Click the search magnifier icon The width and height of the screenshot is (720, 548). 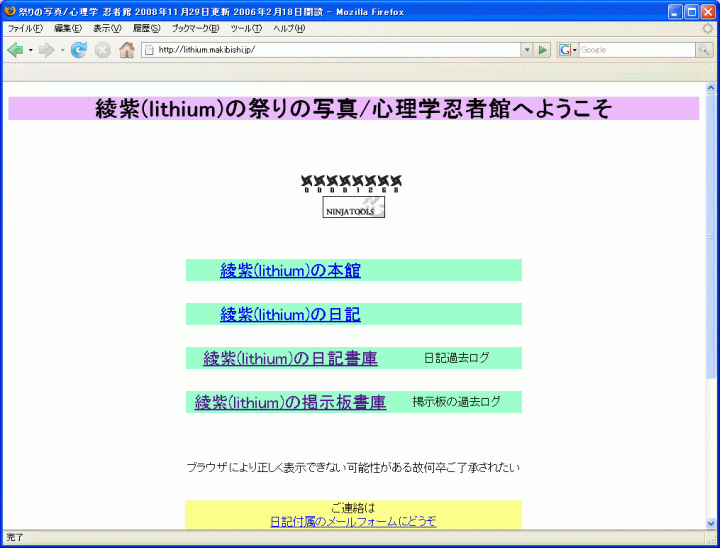click(x=704, y=50)
